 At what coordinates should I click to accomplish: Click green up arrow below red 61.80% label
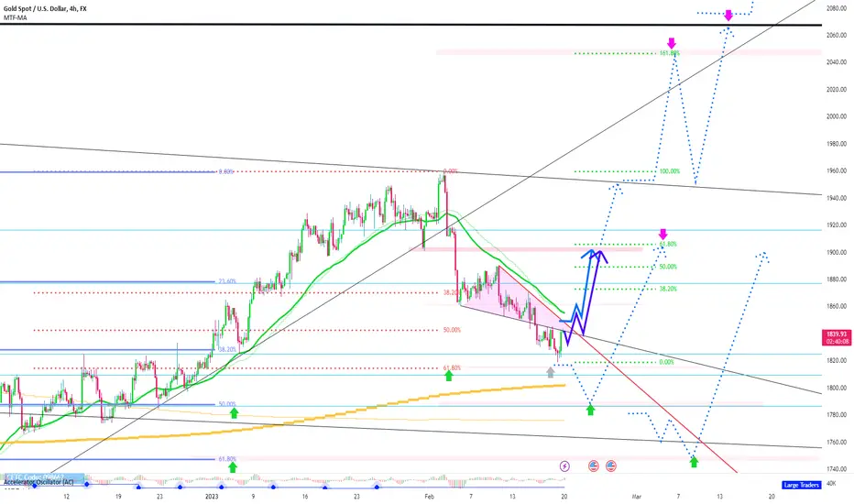point(449,375)
